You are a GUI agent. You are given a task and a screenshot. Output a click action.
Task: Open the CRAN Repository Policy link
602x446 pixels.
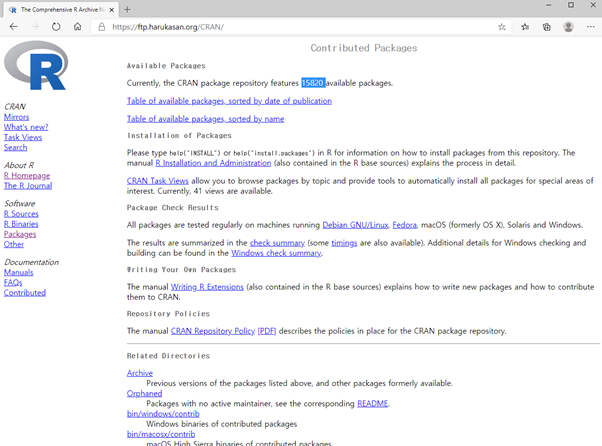click(x=213, y=331)
